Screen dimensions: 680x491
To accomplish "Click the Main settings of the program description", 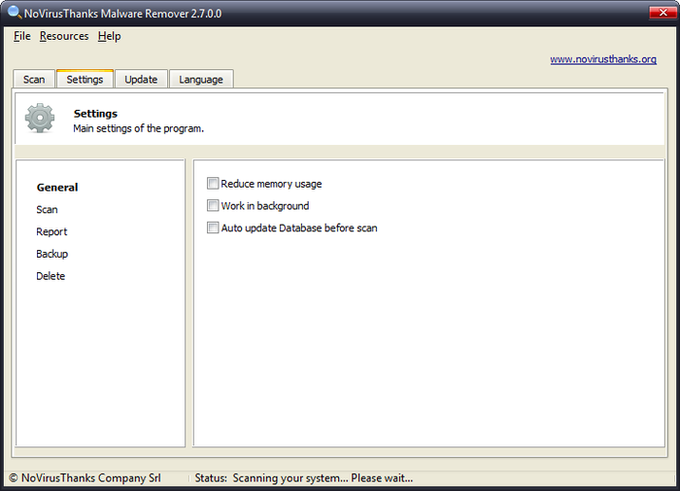I will click(x=138, y=128).
